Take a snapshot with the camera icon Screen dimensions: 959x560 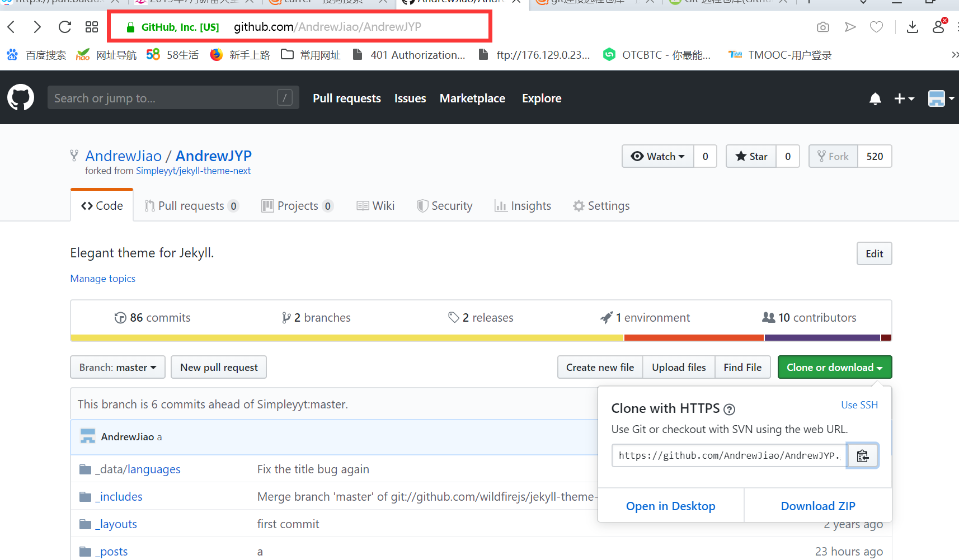(x=822, y=27)
